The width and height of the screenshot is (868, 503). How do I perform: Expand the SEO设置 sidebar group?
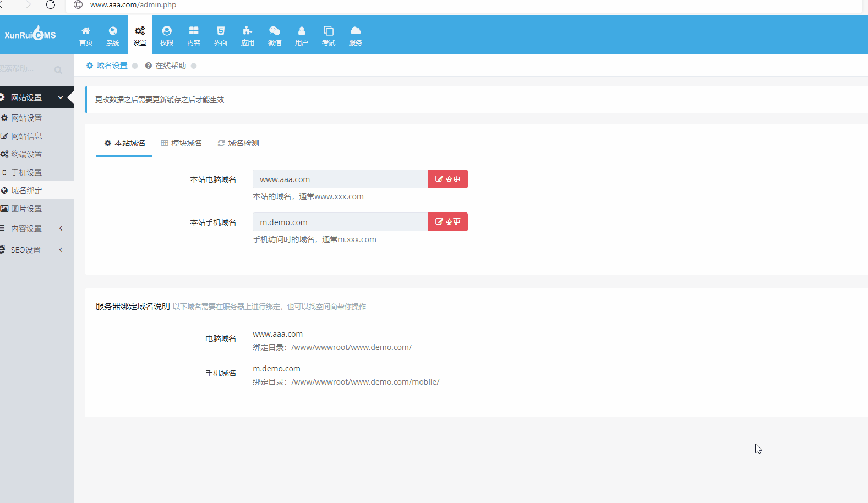(x=37, y=250)
